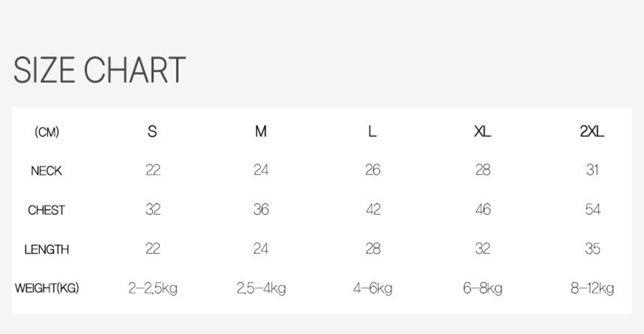644x334 pixels.
Task: Click the XL chest value 46
Action: pyautogui.click(x=482, y=210)
